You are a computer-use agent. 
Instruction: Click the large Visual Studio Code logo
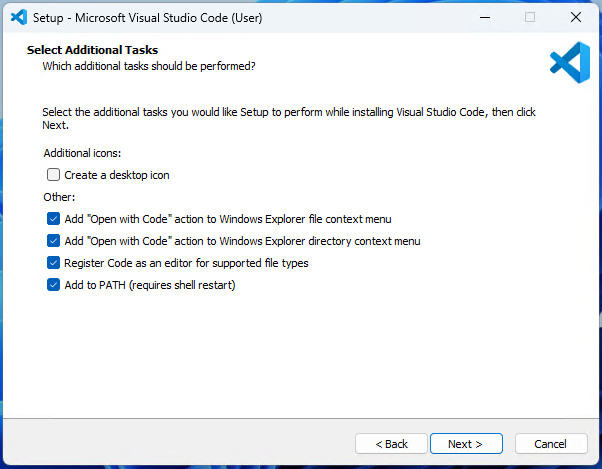pyautogui.click(x=570, y=63)
